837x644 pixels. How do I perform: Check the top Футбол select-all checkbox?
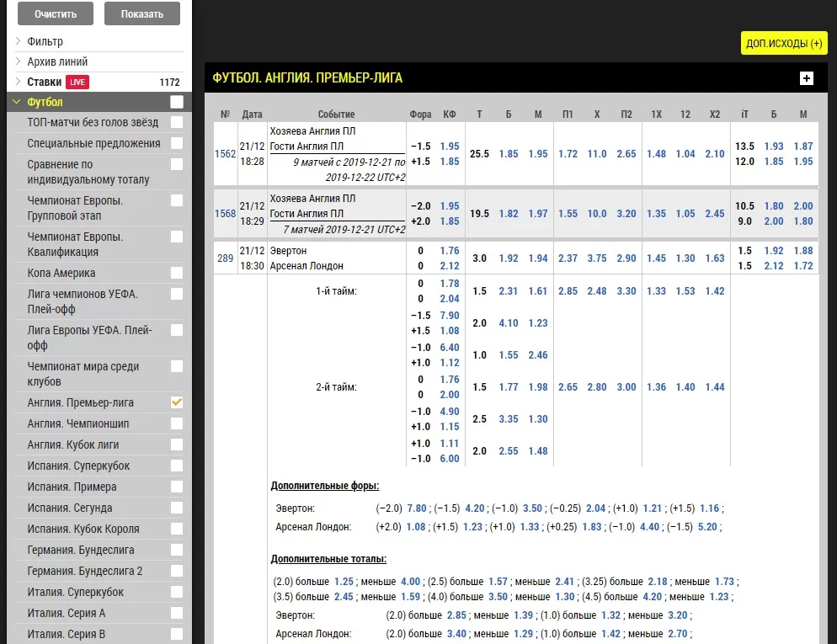pos(177,102)
